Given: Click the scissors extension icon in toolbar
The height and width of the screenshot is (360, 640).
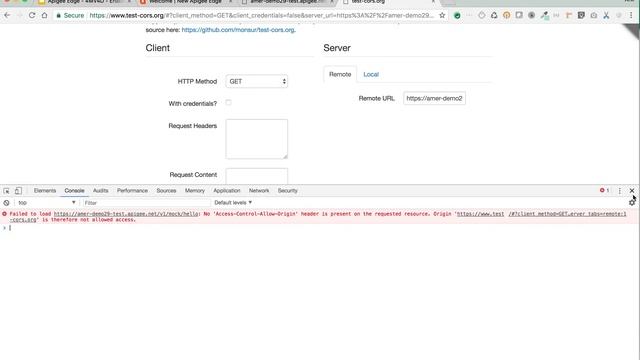Looking at the screenshot, I should (606, 16).
